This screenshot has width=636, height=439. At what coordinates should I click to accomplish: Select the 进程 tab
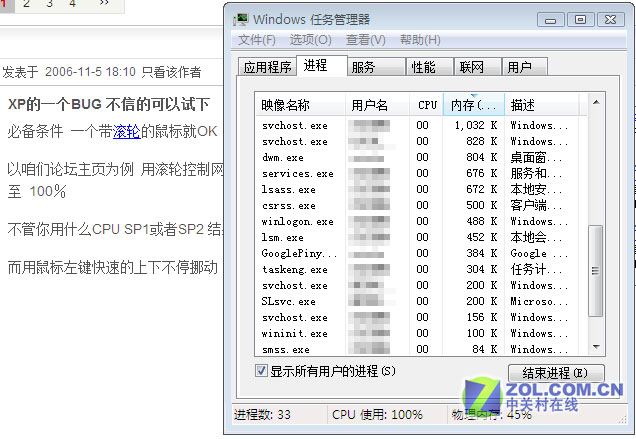click(x=322, y=65)
